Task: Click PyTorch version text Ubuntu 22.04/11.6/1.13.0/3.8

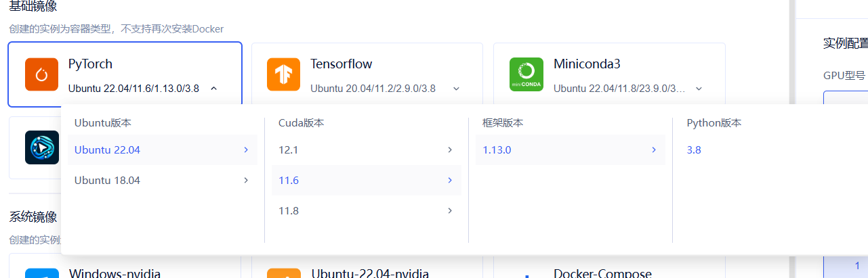Action: (133, 89)
